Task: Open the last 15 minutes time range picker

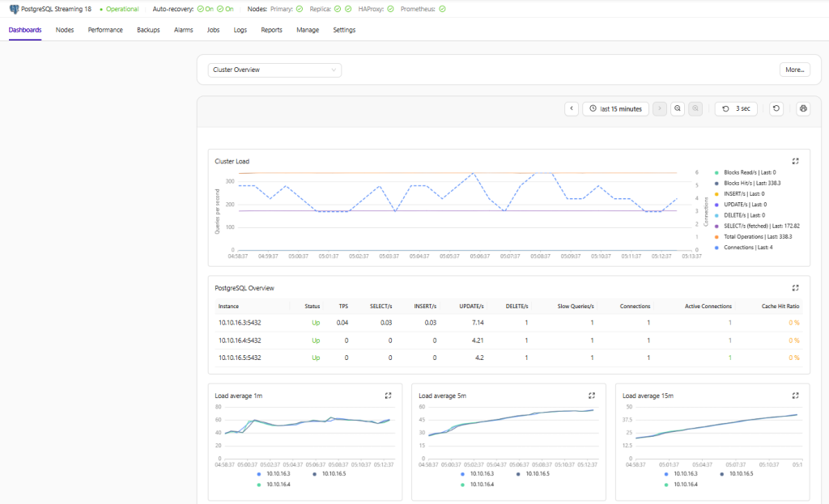Action: [615, 108]
